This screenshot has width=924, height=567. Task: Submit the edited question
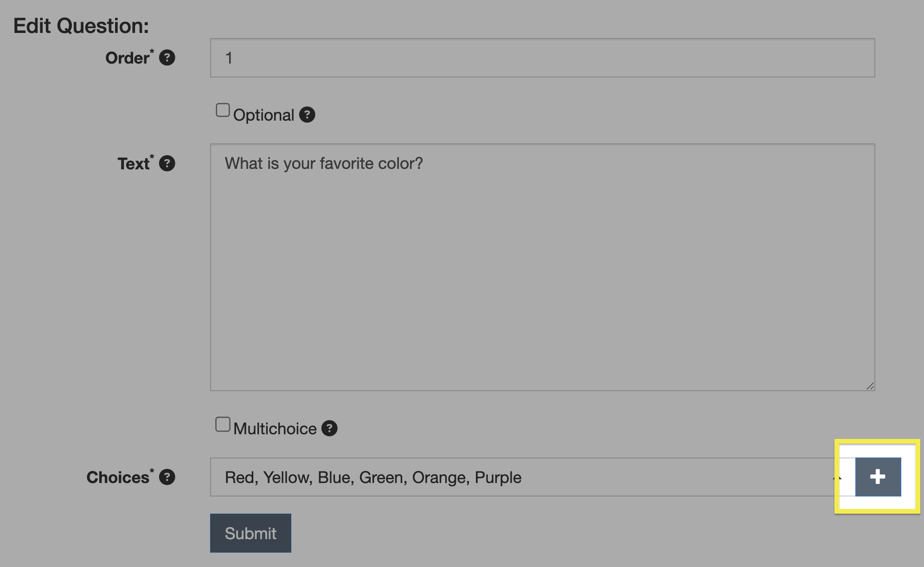coord(250,533)
